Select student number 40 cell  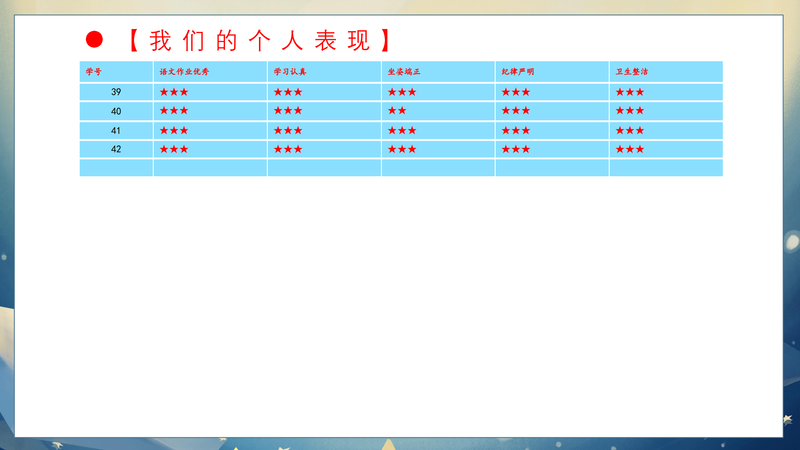pos(116,111)
